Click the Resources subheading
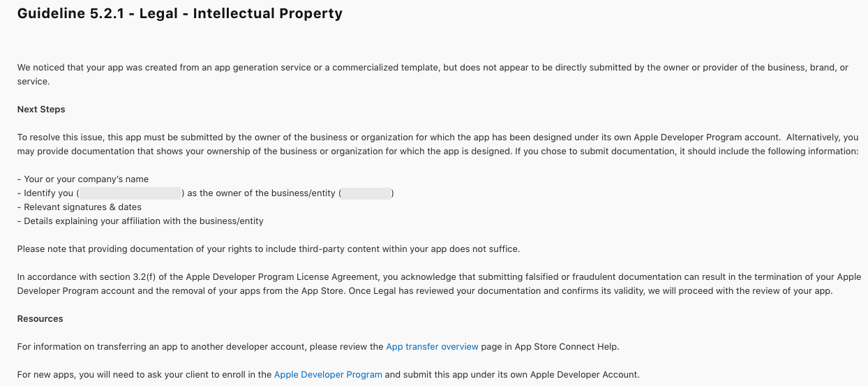 [40, 318]
